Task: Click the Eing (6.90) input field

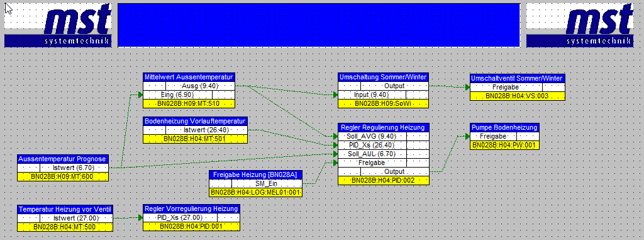Action: tap(177, 95)
